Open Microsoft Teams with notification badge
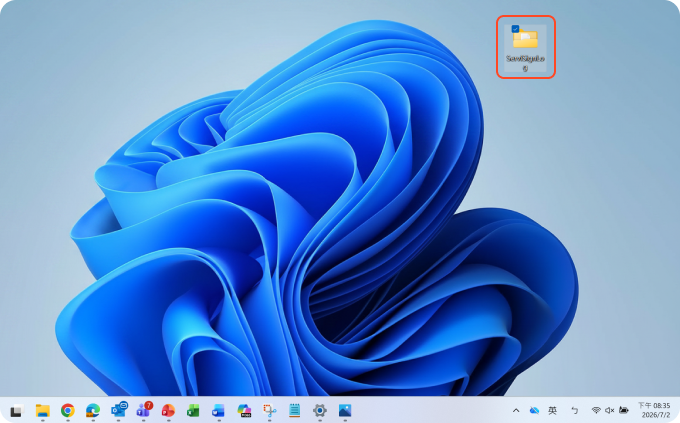Viewport: 680px width, 423px height. tap(144, 410)
